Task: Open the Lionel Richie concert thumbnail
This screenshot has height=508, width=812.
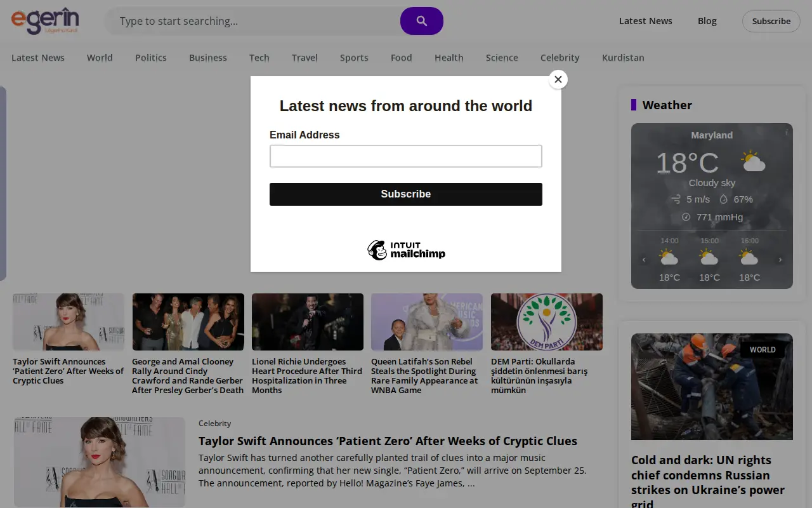Action: (x=308, y=322)
